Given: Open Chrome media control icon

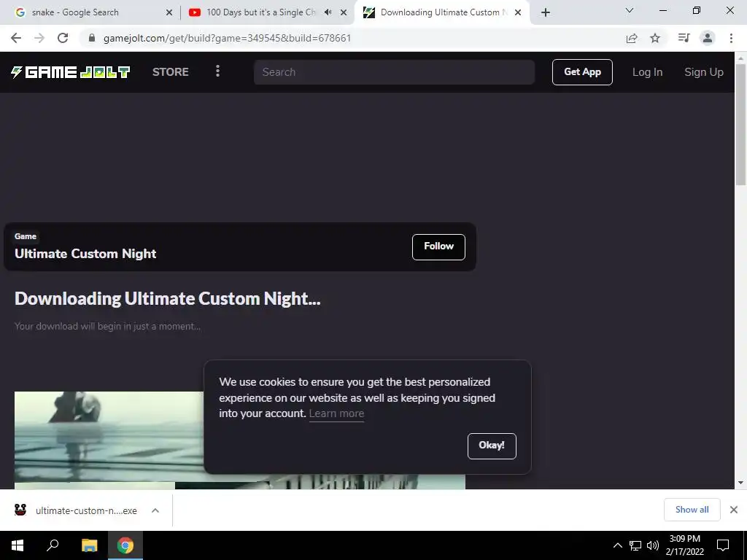Looking at the screenshot, I should pos(684,38).
